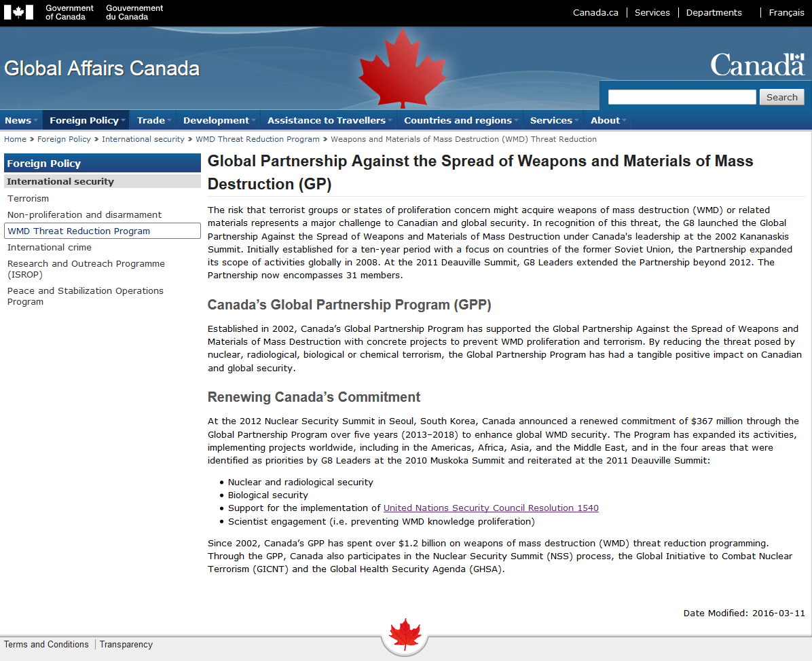Open the About navigation menu

(606, 120)
